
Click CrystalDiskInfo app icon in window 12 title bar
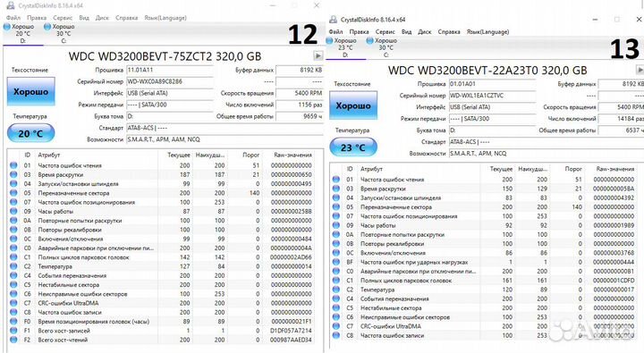pyautogui.click(x=10, y=5)
